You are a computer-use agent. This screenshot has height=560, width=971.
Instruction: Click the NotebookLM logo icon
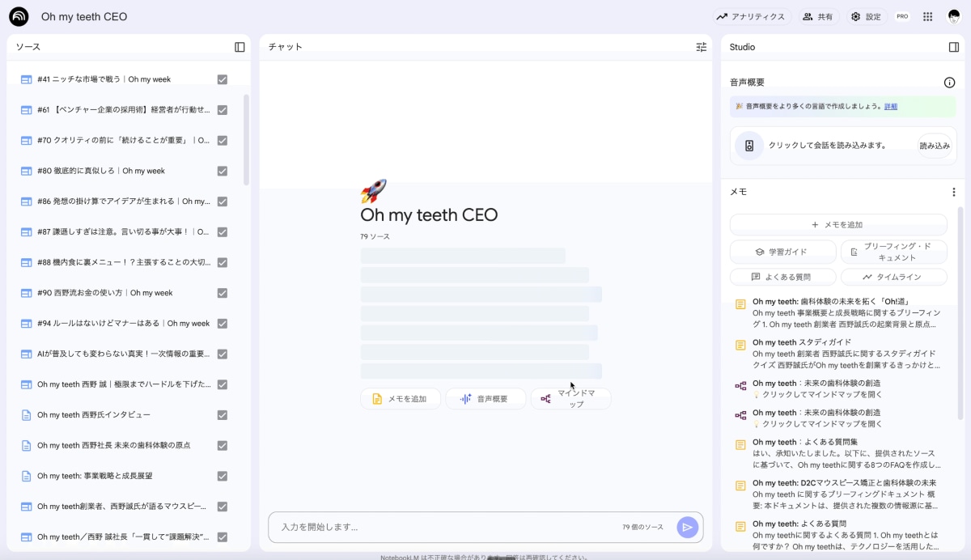pyautogui.click(x=19, y=16)
